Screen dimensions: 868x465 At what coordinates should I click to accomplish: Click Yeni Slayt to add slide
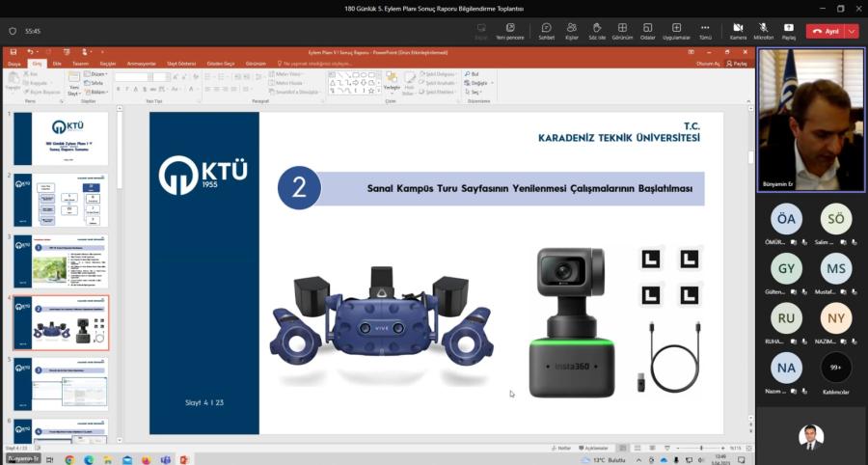tap(73, 83)
